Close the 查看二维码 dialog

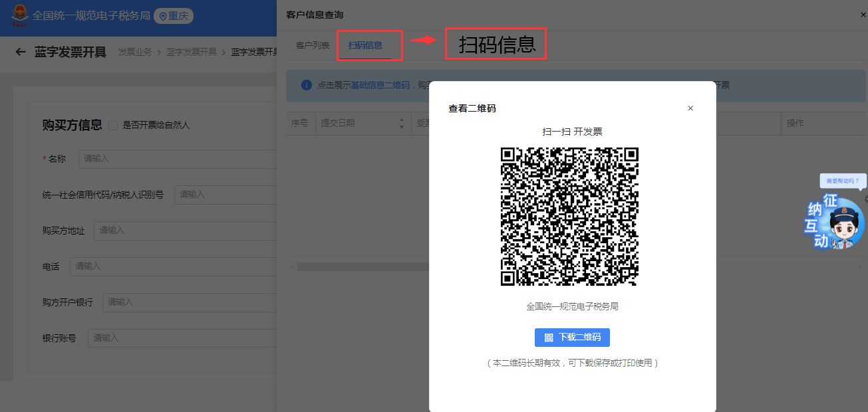690,108
